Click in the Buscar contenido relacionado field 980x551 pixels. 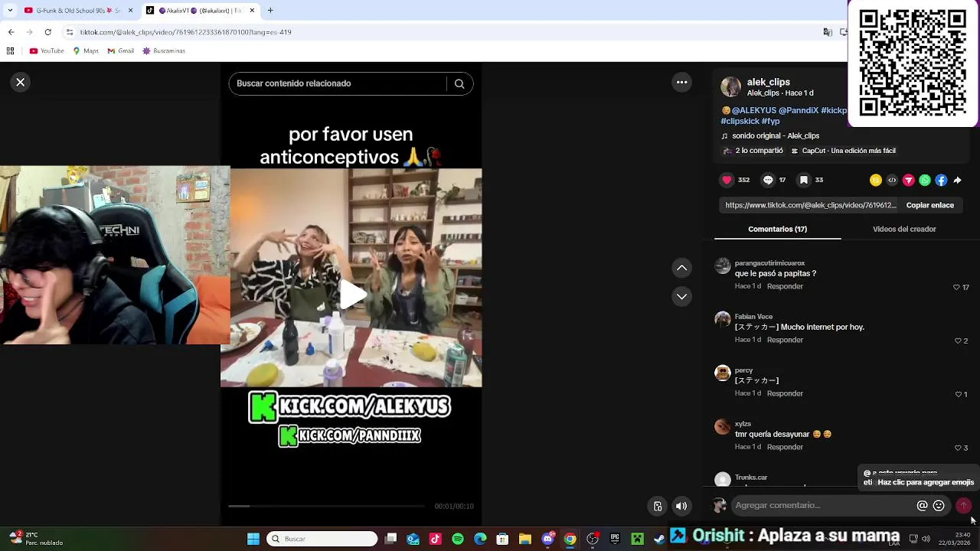(337, 83)
